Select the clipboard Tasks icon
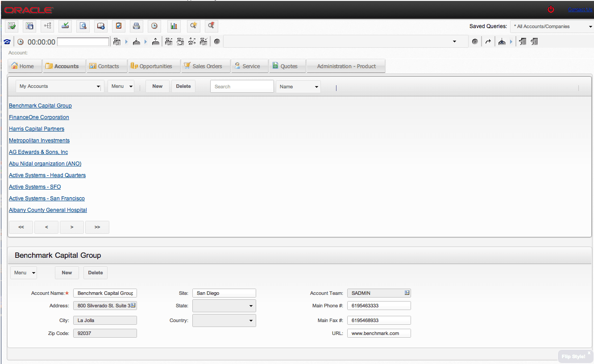This screenshot has height=364, width=594. (x=119, y=26)
